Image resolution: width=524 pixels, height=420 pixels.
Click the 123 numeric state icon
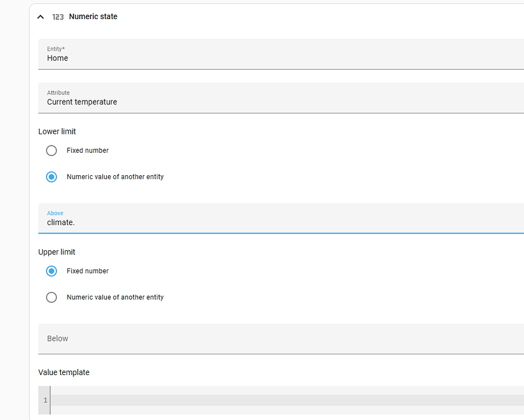pos(58,17)
